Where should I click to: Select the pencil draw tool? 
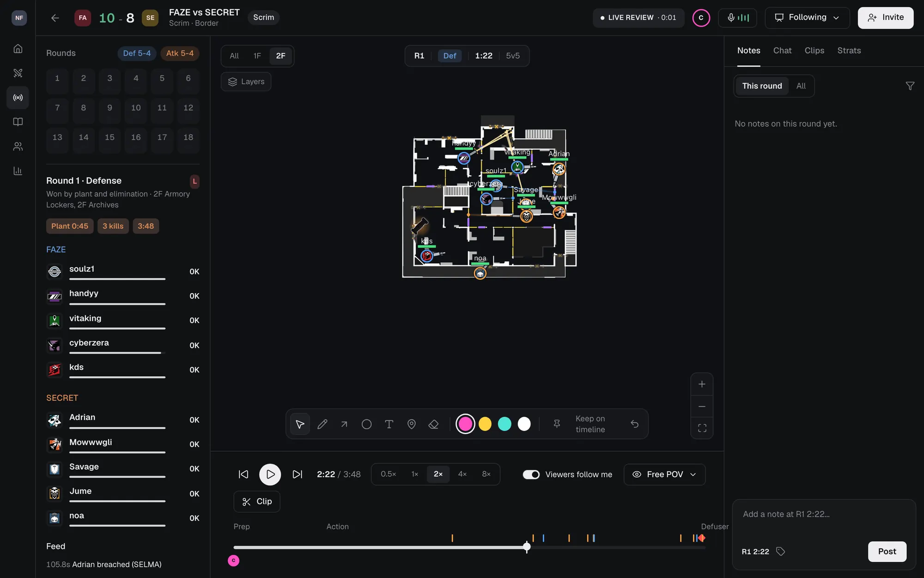[322, 424]
